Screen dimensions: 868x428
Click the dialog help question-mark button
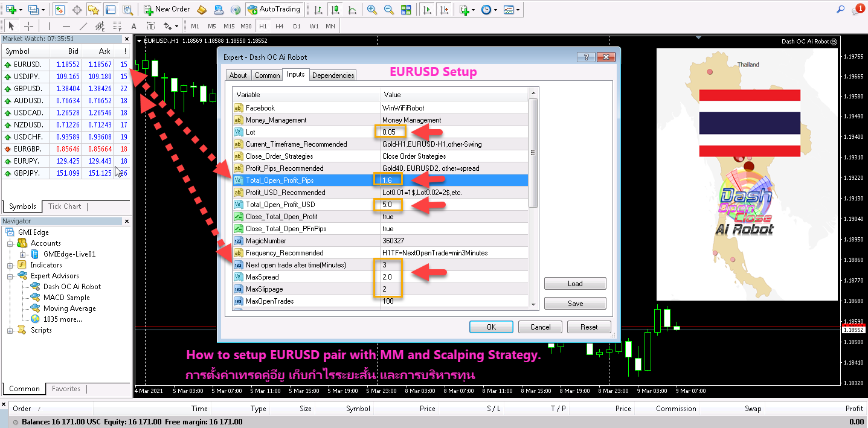pyautogui.click(x=586, y=57)
